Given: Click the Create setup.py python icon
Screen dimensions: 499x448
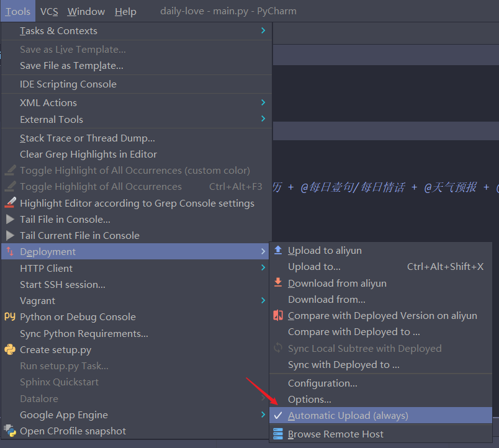Looking at the screenshot, I should point(10,349).
